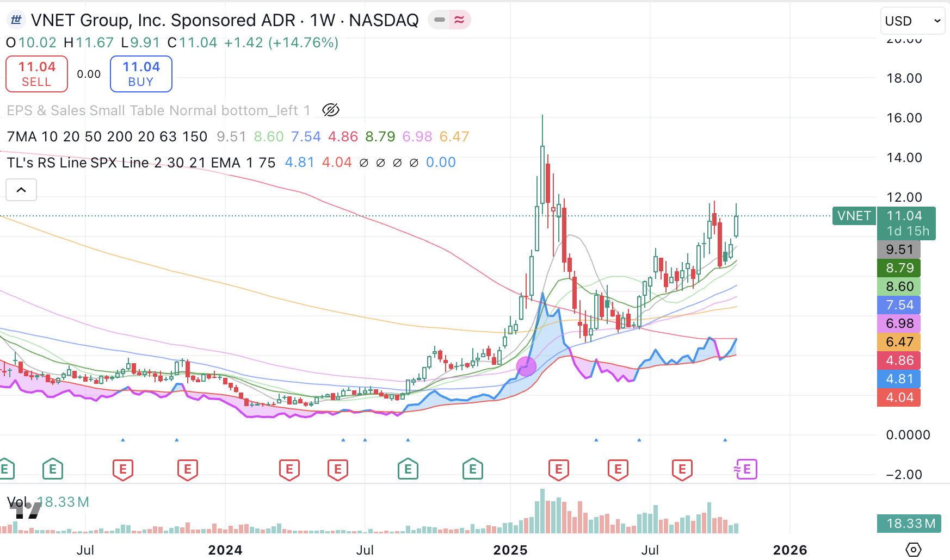Click blue 4.81 price scale label
The image size is (950, 560).
tap(899, 379)
